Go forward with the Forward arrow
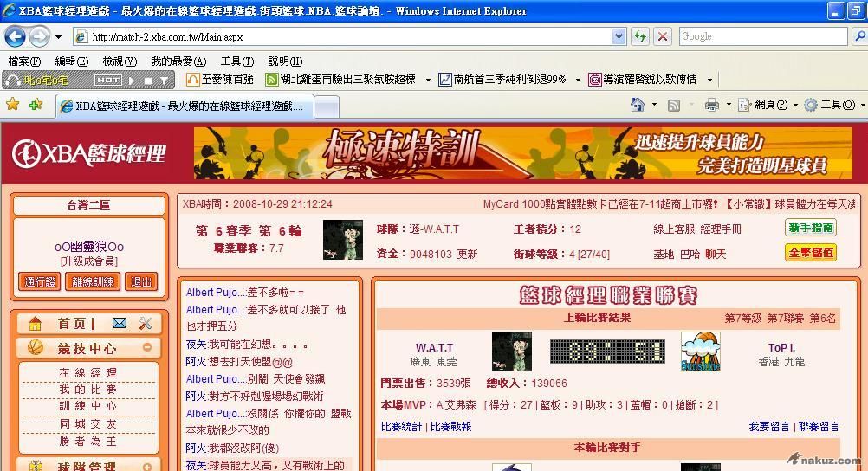Viewport: 868px width, 471px height. point(39,37)
